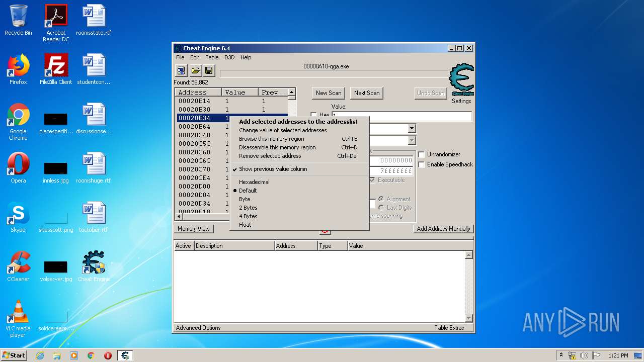Open Table Extras
The height and width of the screenshot is (362, 644).
tap(449, 328)
